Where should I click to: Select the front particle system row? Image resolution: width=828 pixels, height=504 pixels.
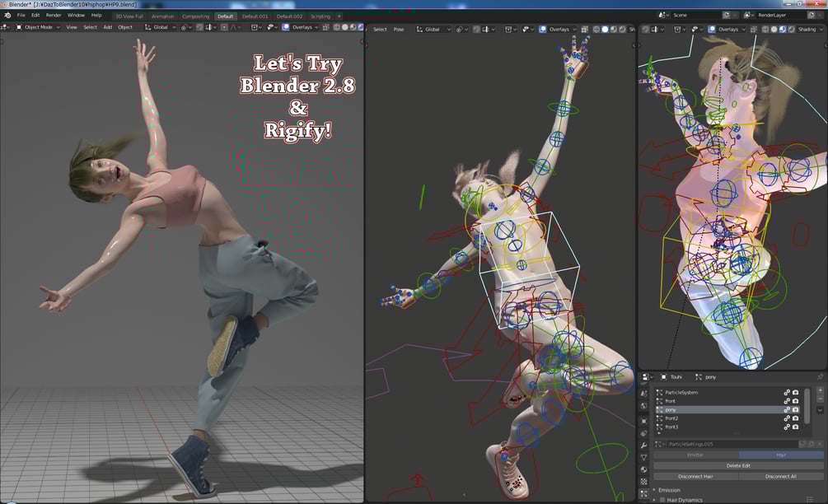click(x=728, y=401)
